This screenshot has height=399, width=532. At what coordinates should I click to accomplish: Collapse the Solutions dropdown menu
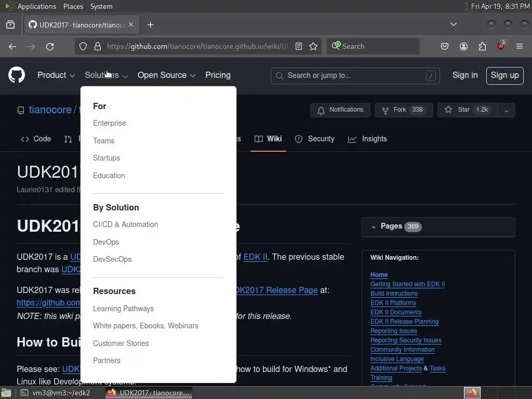(x=106, y=75)
